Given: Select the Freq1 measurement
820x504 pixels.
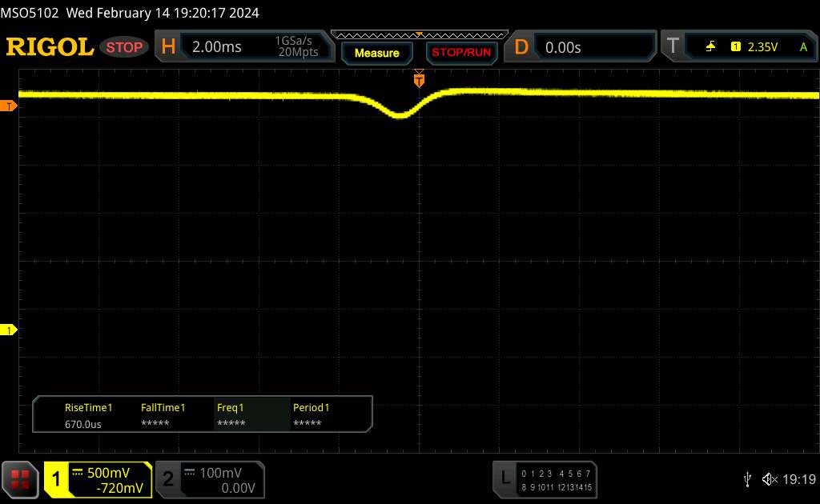Looking at the screenshot, I should (x=230, y=407).
